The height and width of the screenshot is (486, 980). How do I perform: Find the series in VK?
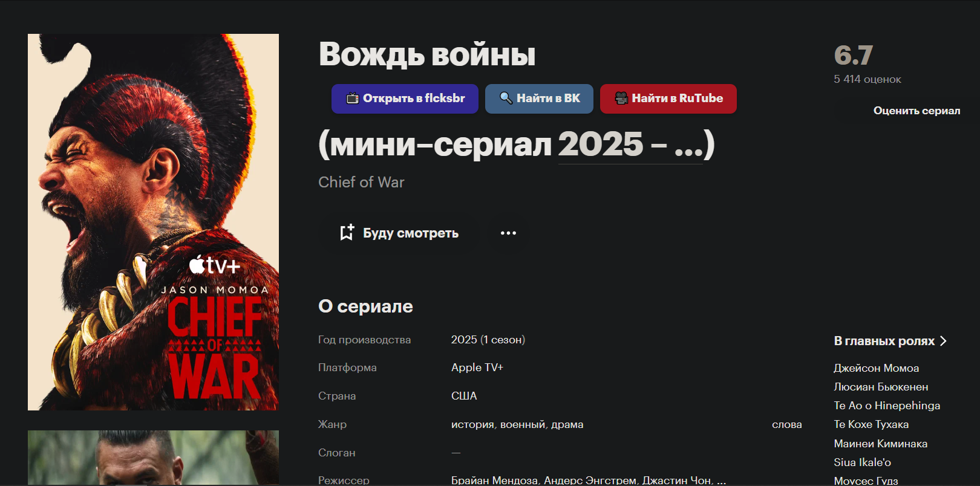click(539, 99)
